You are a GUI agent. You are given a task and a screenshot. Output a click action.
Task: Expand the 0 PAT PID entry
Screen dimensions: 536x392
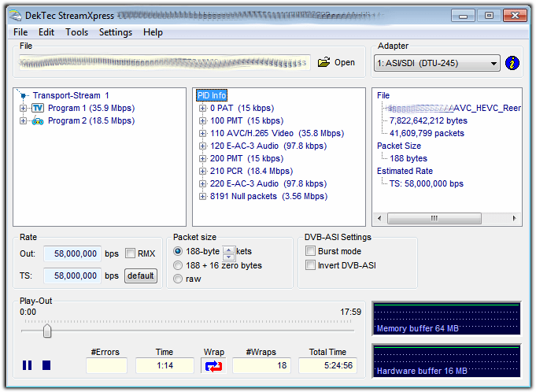[x=203, y=109]
